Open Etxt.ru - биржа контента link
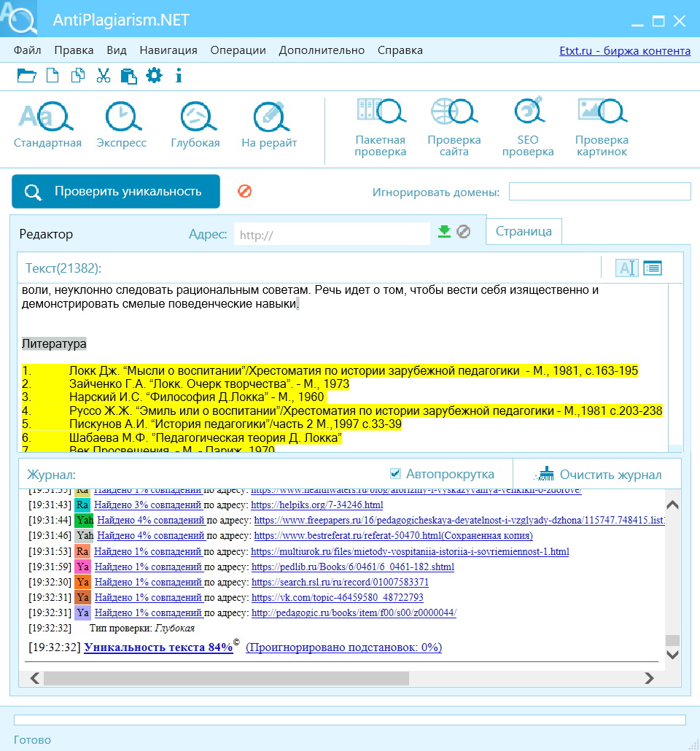The height and width of the screenshot is (751, 700). tap(624, 51)
